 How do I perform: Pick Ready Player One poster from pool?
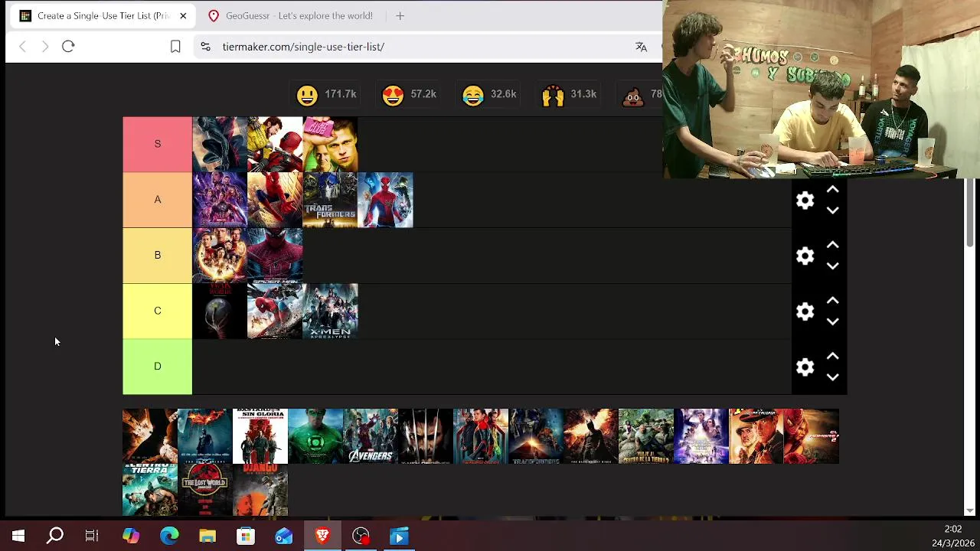point(701,436)
